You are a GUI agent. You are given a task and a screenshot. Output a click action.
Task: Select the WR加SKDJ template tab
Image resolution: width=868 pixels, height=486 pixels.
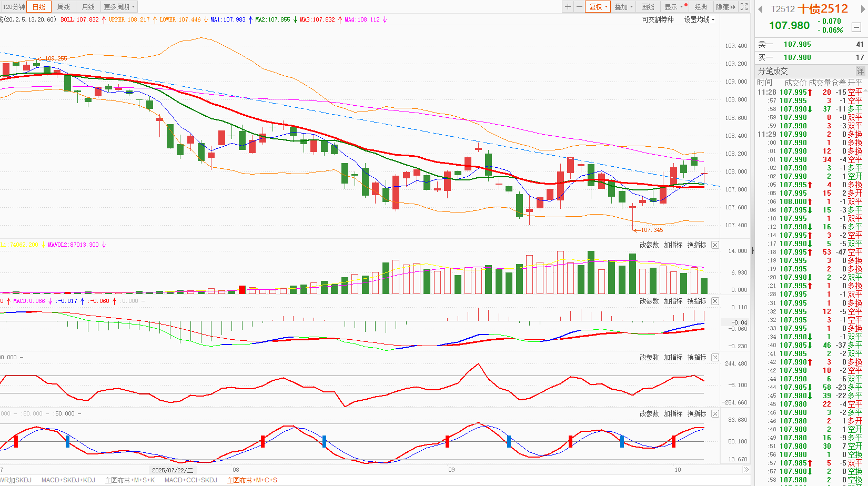(x=16, y=480)
